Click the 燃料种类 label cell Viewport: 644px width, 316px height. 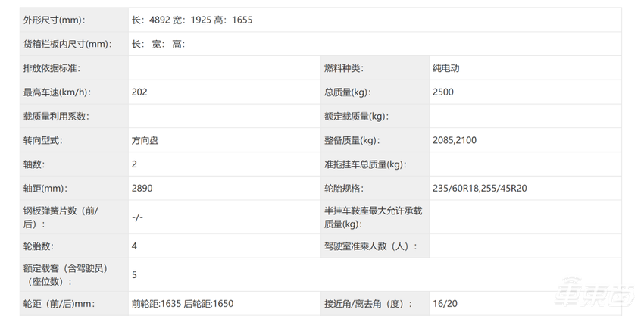343,68
